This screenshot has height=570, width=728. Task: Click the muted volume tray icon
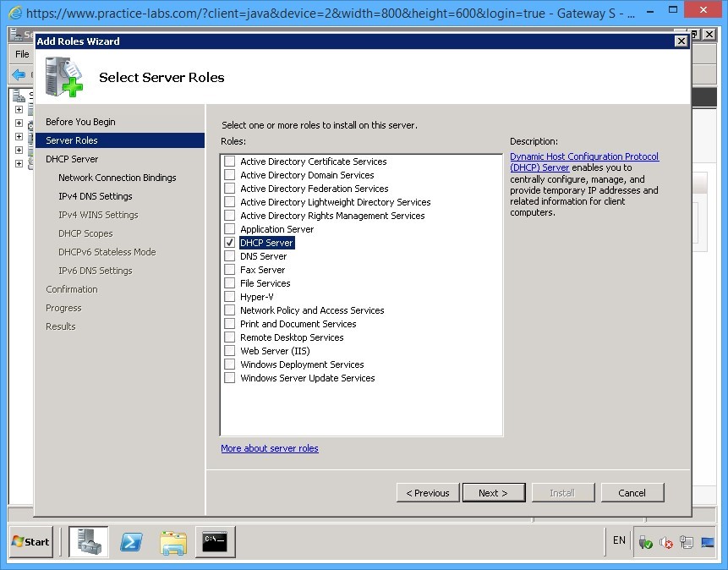[x=665, y=541]
